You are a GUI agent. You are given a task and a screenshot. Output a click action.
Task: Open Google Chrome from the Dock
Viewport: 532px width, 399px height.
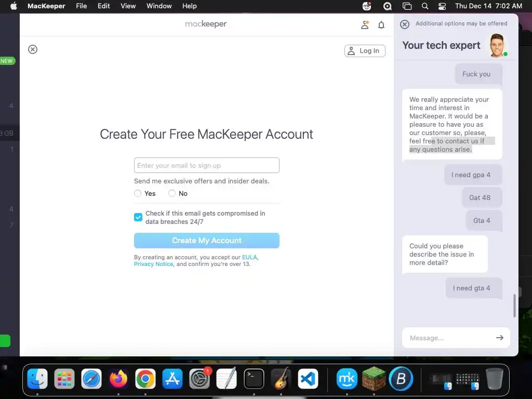point(145,379)
